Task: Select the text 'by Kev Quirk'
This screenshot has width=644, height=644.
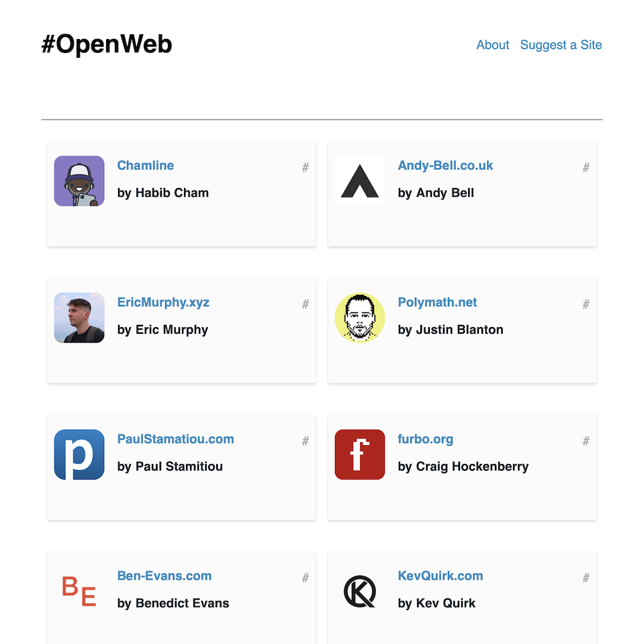Action: pyautogui.click(x=436, y=603)
